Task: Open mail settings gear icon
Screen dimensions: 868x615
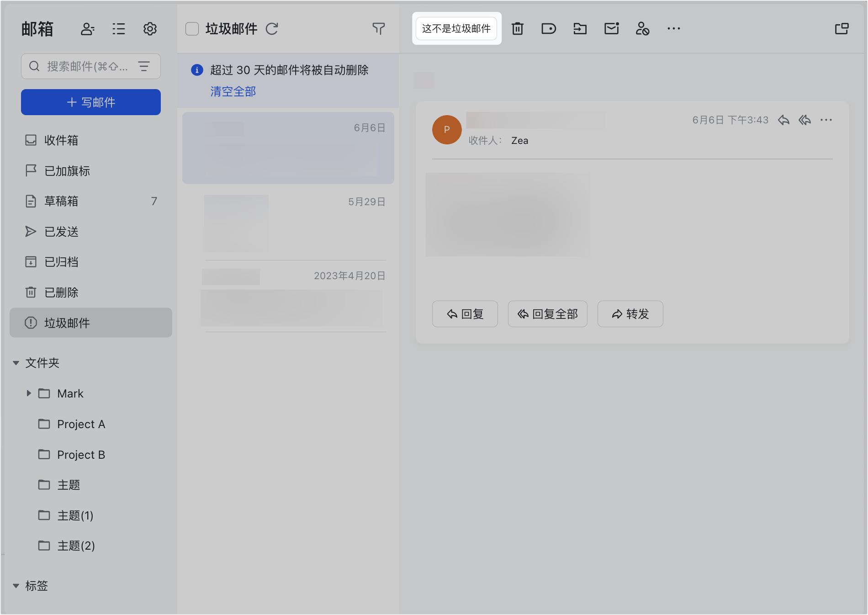Action: 150,29
